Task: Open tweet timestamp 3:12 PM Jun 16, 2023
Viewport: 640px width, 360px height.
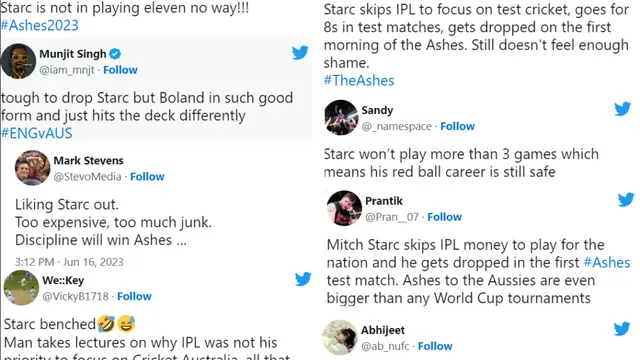Action: tap(69, 262)
